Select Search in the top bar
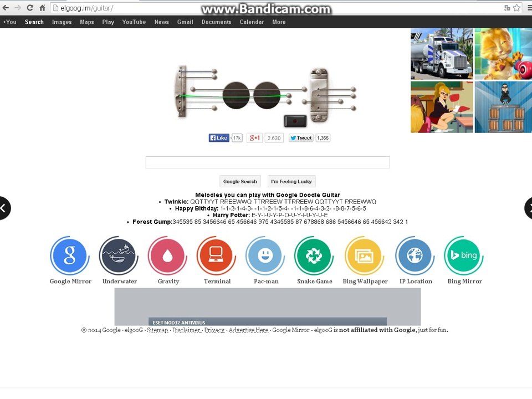The width and height of the screenshot is (532, 399). click(x=34, y=22)
